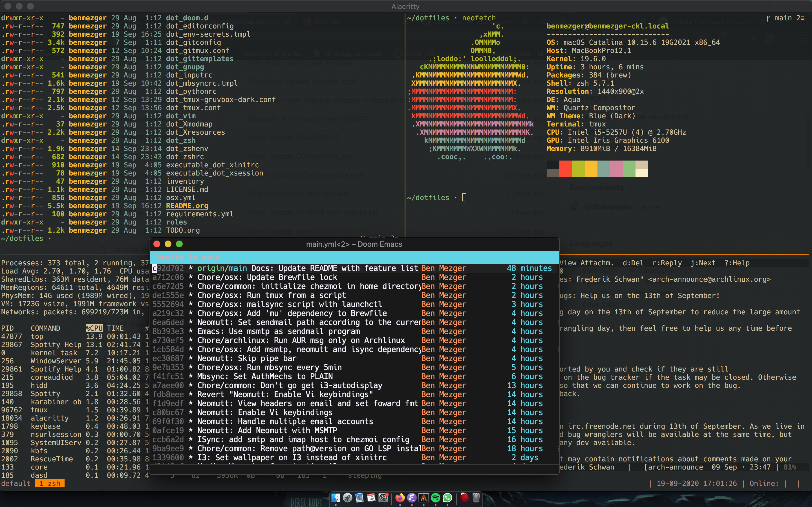The height and width of the screenshot is (507, 812).
Task: Click the Alacritty terminal dock icon
Action: [x=423, y=498]
